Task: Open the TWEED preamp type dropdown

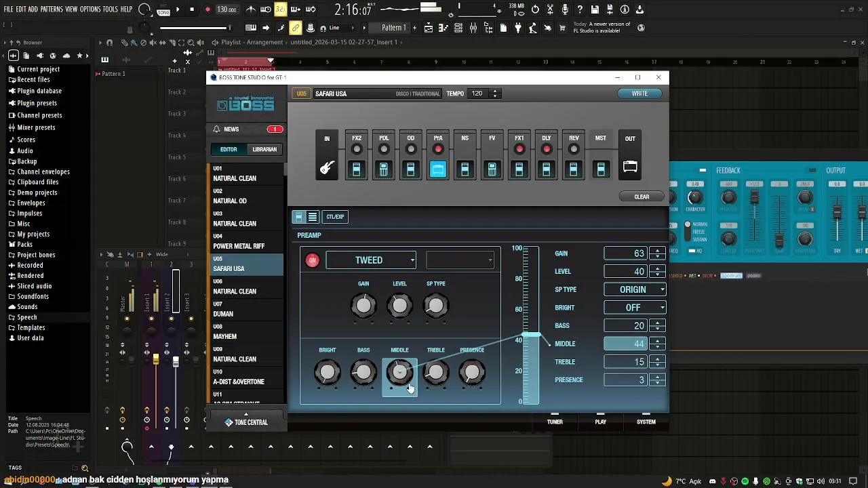Action: click(371, 260)
